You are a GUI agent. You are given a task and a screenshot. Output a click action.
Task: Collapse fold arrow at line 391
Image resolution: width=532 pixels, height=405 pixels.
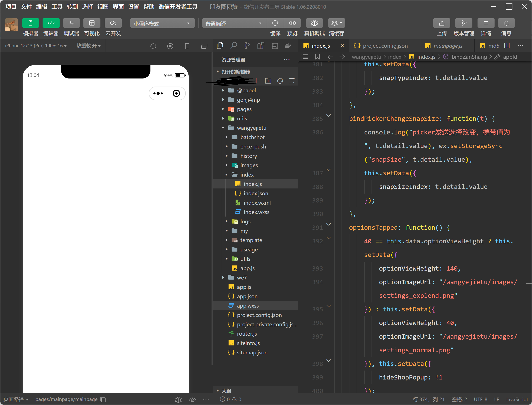tap(329, 224)
